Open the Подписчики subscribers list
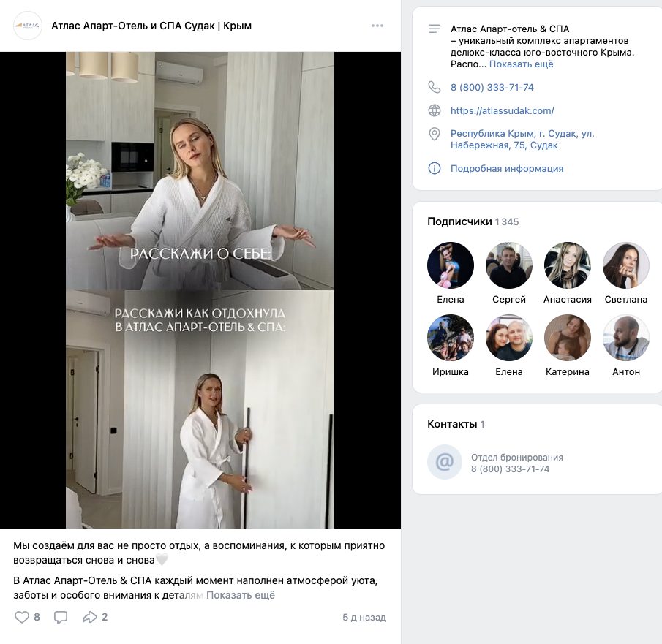This screenshot has height=644, width=662. [x=459, y=221]
